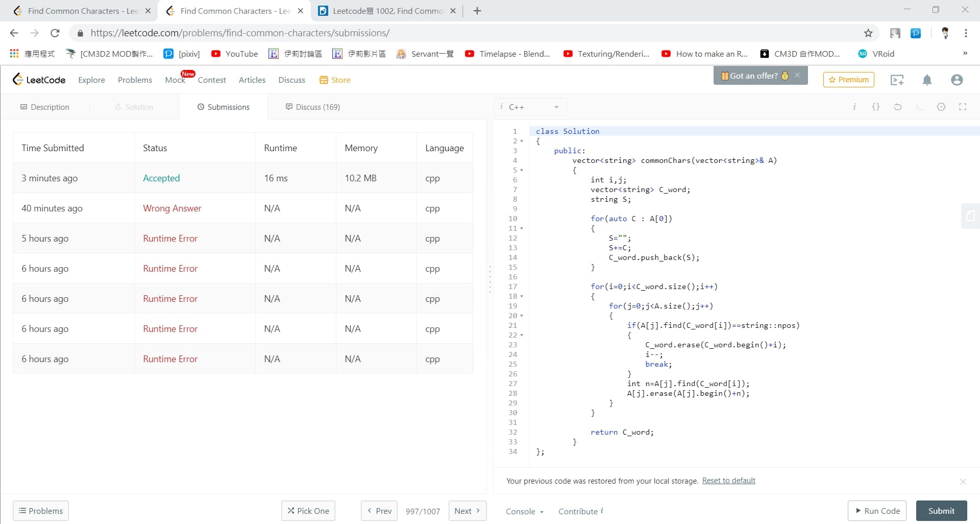
Task: Click the Submit button
Action: [941, 511]
